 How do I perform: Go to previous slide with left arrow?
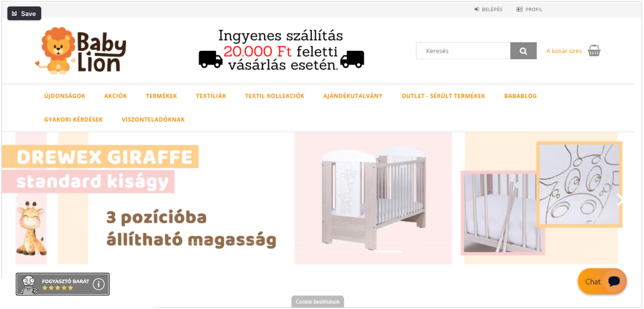click(16, 200)
